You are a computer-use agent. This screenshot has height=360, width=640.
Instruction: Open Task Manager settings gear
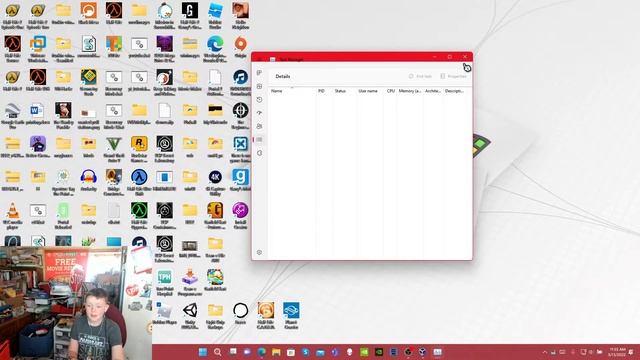click(x=259, y=253)
